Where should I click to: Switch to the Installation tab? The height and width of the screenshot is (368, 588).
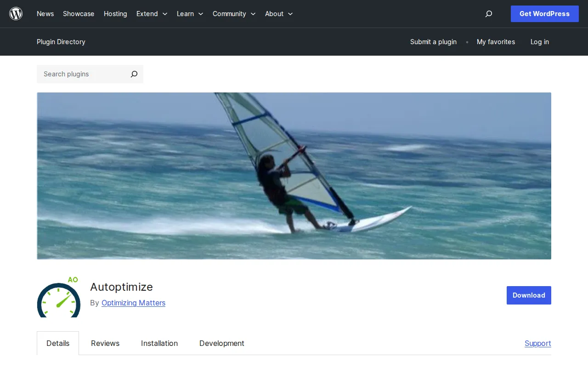click(x=159, y=343)
